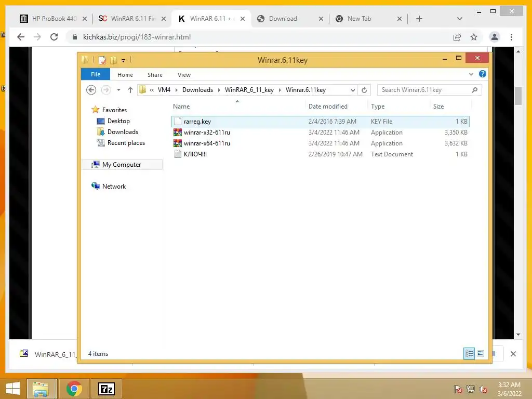The height and width of the screenshot is (399, 532).
Task: Sort by Name column header
Action: tap(181, 107)
